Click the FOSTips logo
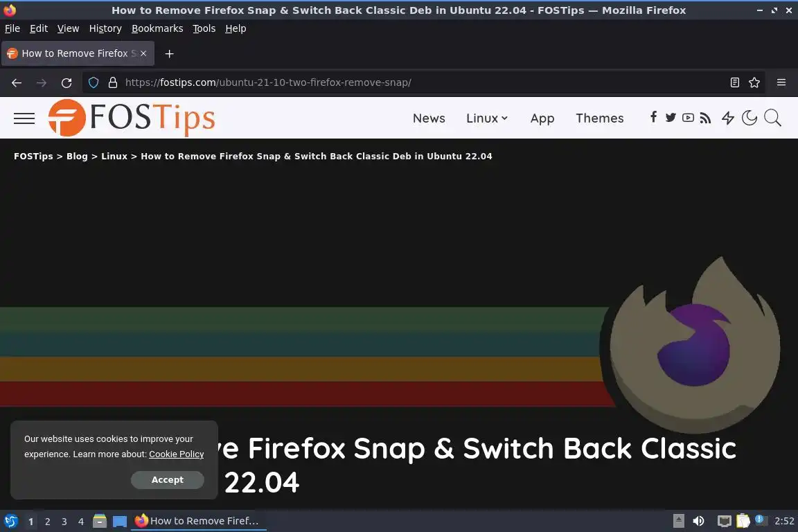 (x=132, y=118)
